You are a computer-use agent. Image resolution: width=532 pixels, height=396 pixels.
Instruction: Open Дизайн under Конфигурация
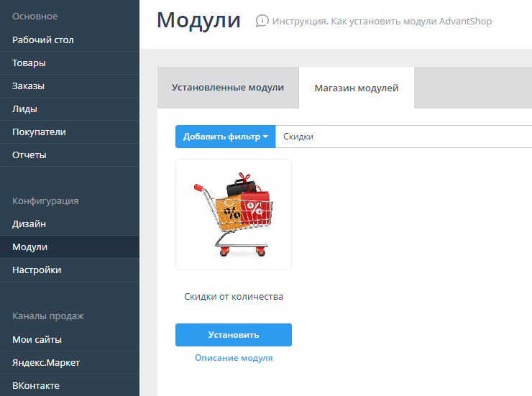[29, 224]
